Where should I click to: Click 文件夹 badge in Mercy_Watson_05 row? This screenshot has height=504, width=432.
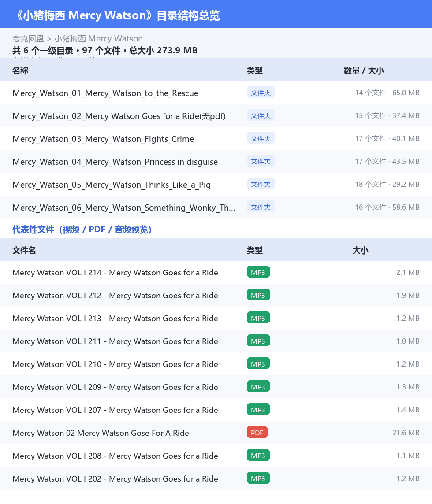[x=261, y=184]
